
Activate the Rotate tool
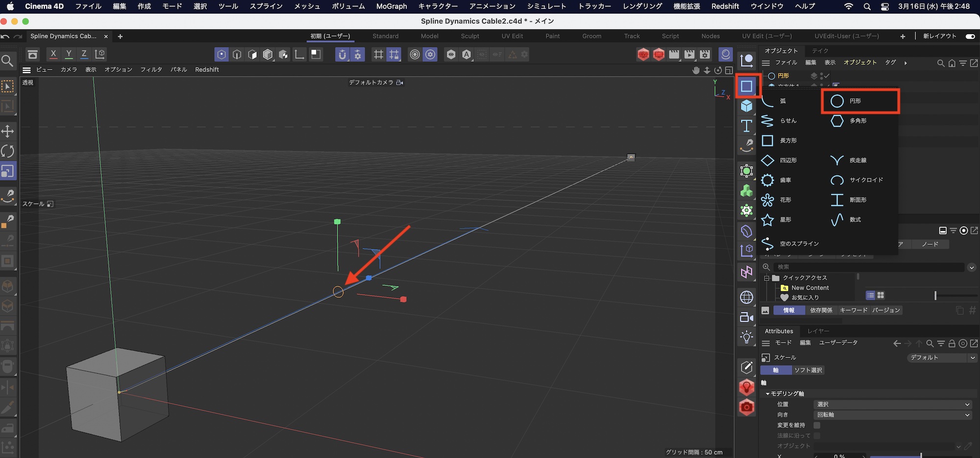pyautogui.click(x=8, y=151)
